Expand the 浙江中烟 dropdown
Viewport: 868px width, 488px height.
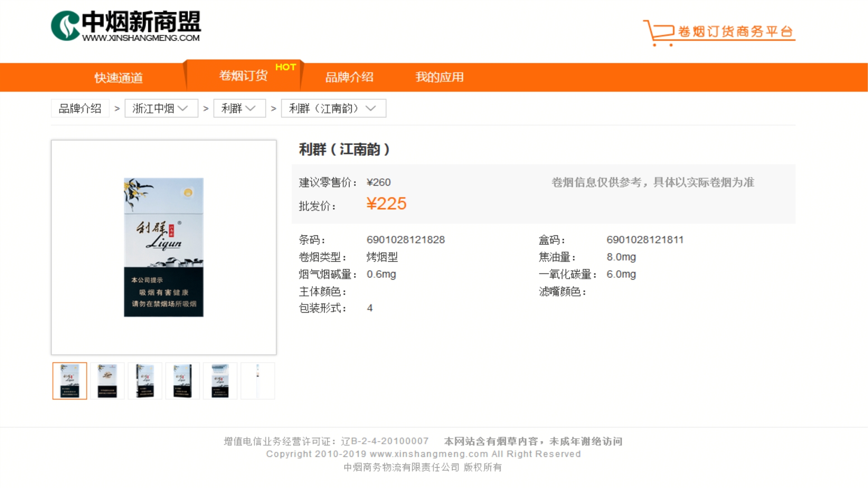coord(161,108)
